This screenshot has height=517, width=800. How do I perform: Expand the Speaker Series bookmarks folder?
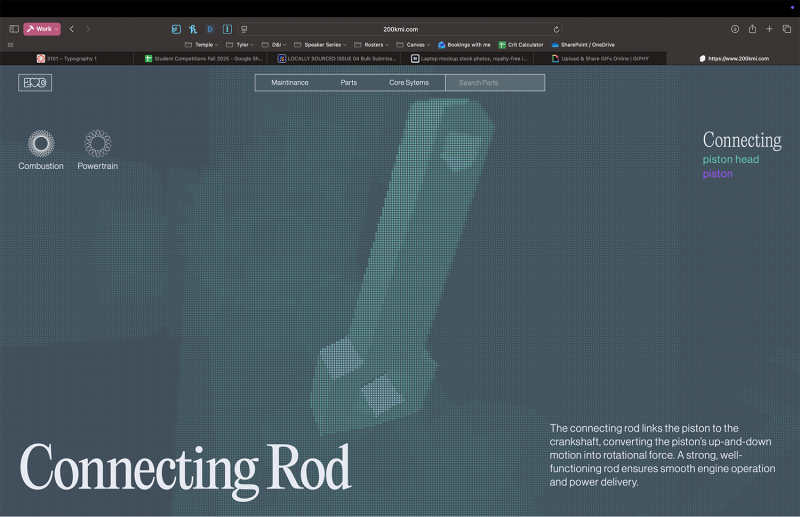point(322,45)
